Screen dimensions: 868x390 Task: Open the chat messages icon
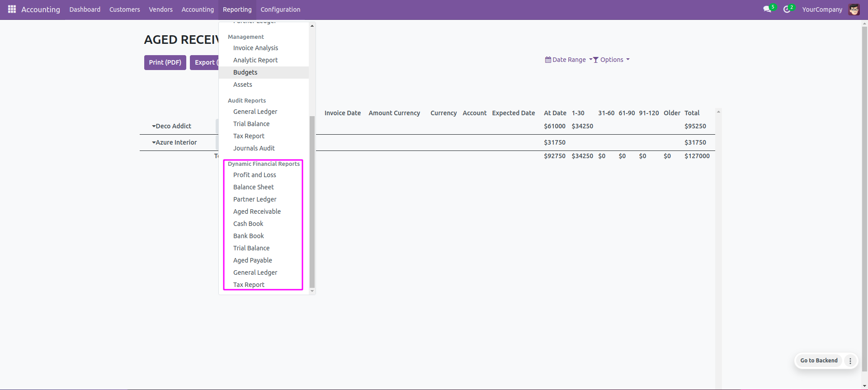click(767, 9)
